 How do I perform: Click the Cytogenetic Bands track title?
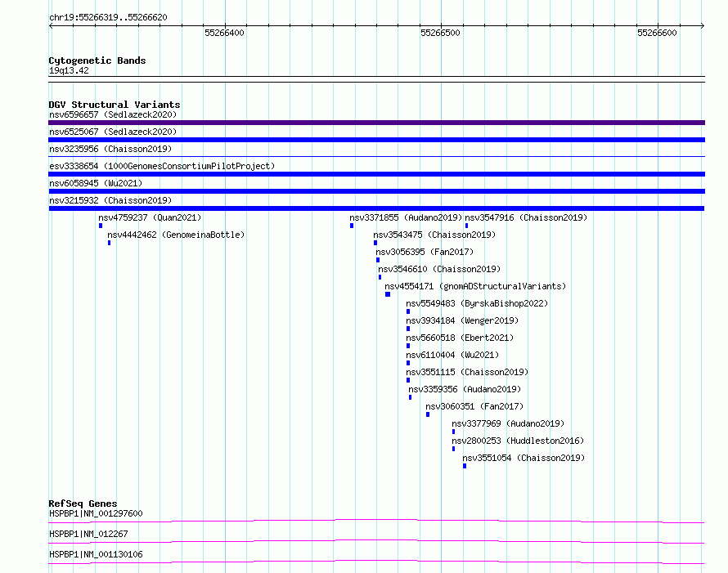pos(97,60)
